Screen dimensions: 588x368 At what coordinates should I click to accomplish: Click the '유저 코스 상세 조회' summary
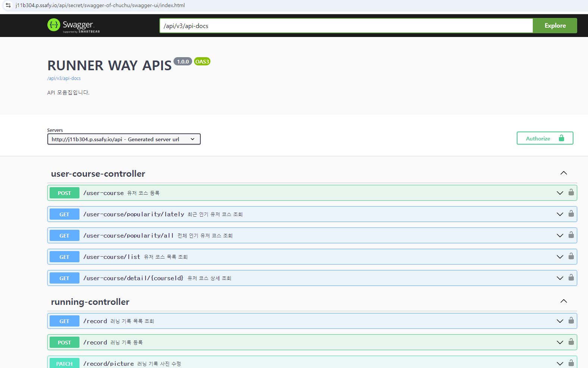click(209, 278)
